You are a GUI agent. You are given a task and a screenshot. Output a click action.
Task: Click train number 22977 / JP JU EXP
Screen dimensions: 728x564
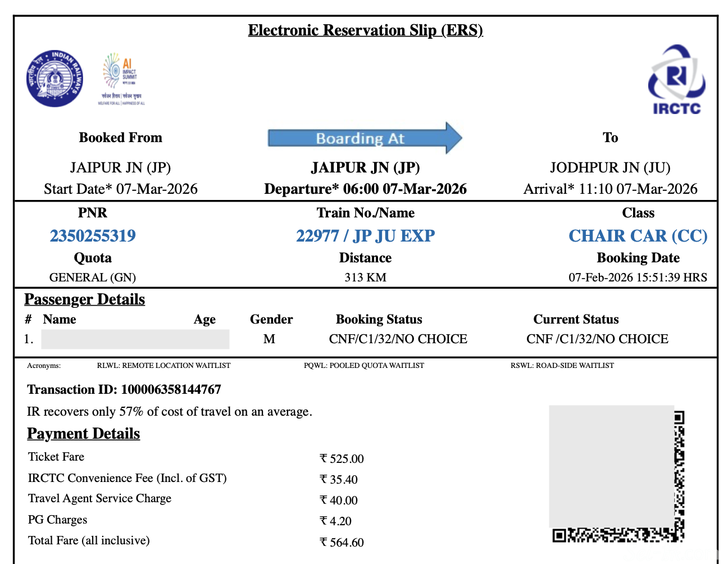click(x=365, y=236)
